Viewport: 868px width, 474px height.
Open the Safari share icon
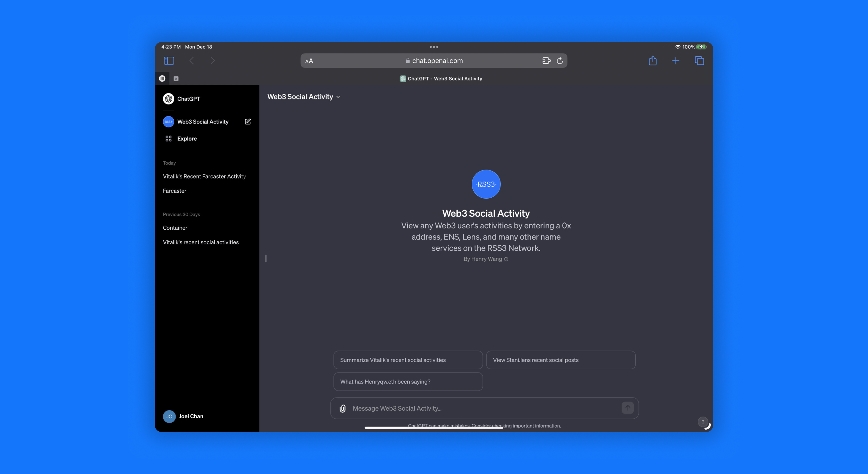coord(653,61)
